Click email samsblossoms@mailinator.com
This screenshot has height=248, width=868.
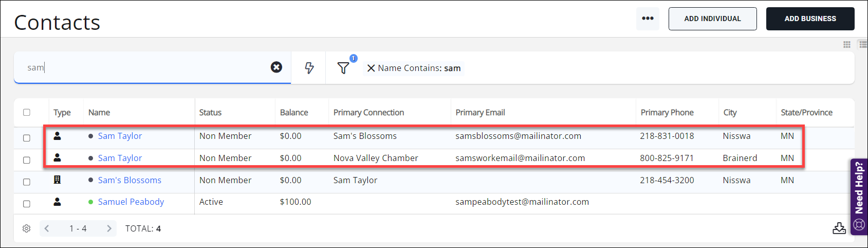(518, 136)
